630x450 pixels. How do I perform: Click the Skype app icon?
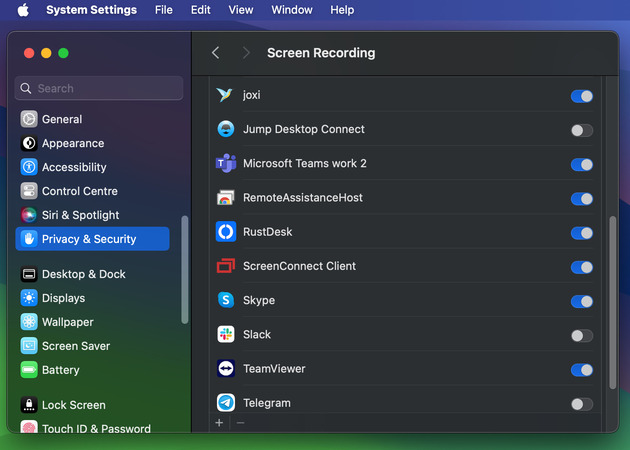(226, 300)
